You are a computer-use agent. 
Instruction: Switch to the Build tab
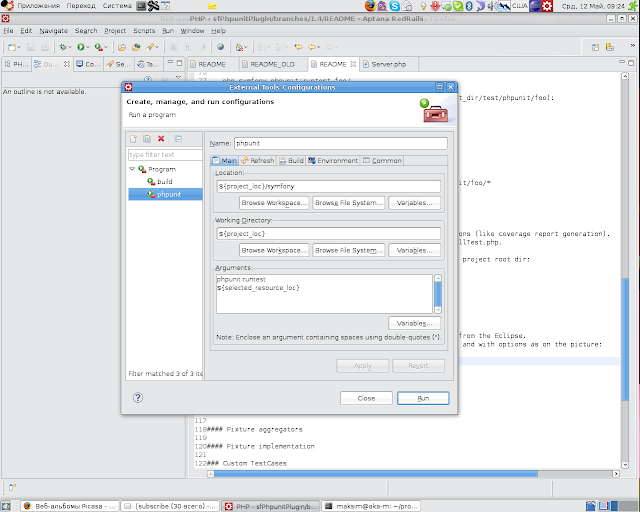coord(291,160)
